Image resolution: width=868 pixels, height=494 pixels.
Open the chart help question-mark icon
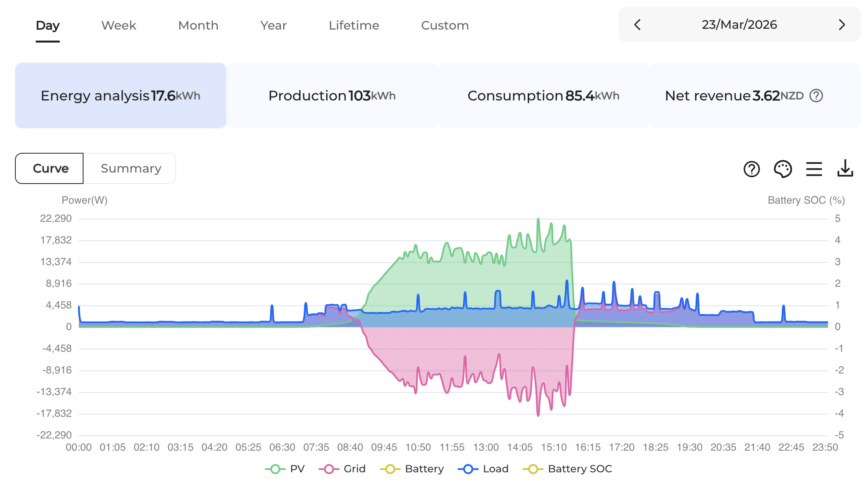[x=751, y=169]
